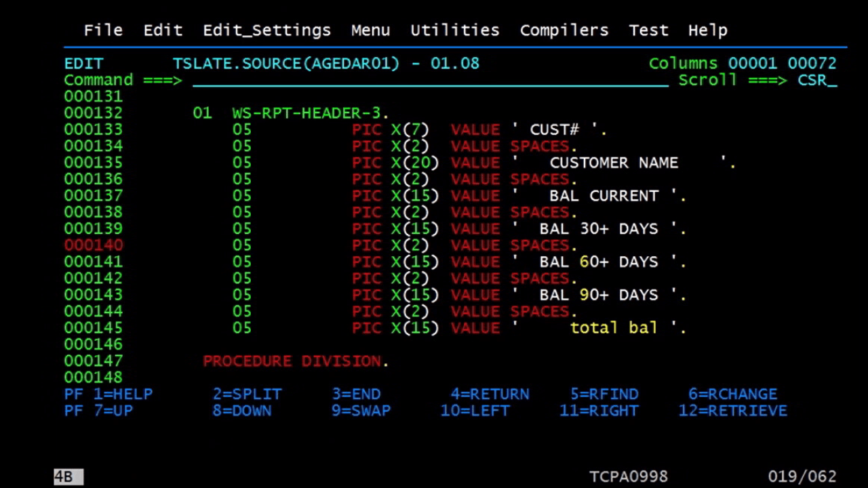
Task: Click in the Command input field
Action: click(x=430, y=81)
